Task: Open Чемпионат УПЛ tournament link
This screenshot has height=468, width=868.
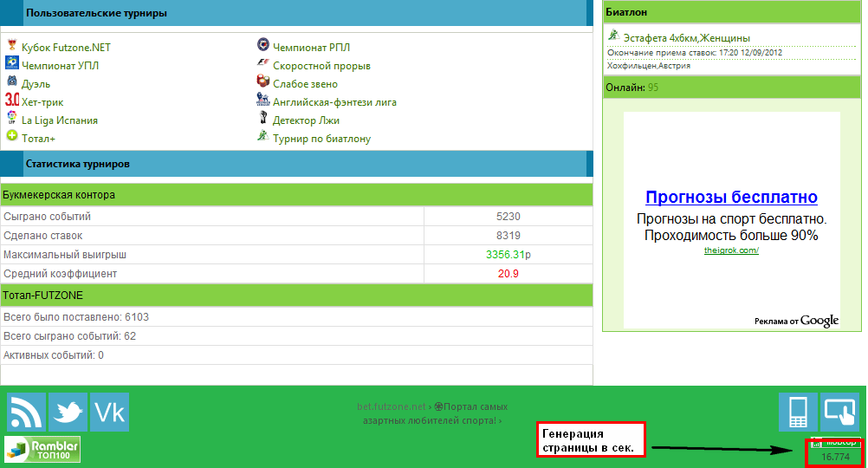Action: pyautogui.click(x=61, y=66)
